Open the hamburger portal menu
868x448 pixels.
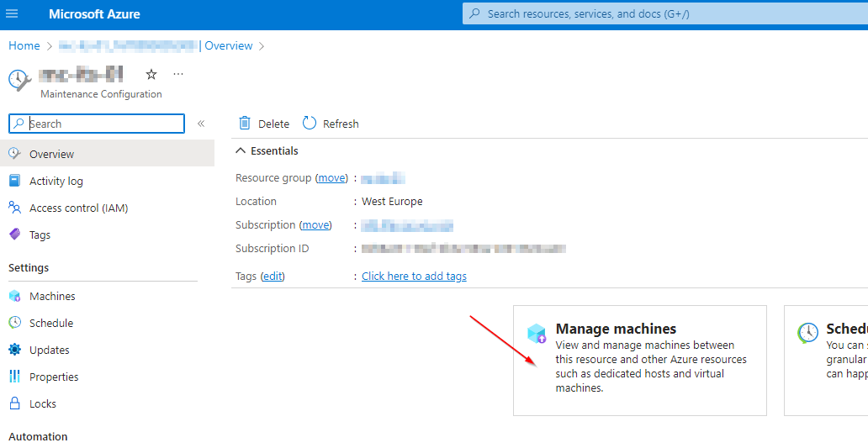pyautogui.click(x=12, y=13)
